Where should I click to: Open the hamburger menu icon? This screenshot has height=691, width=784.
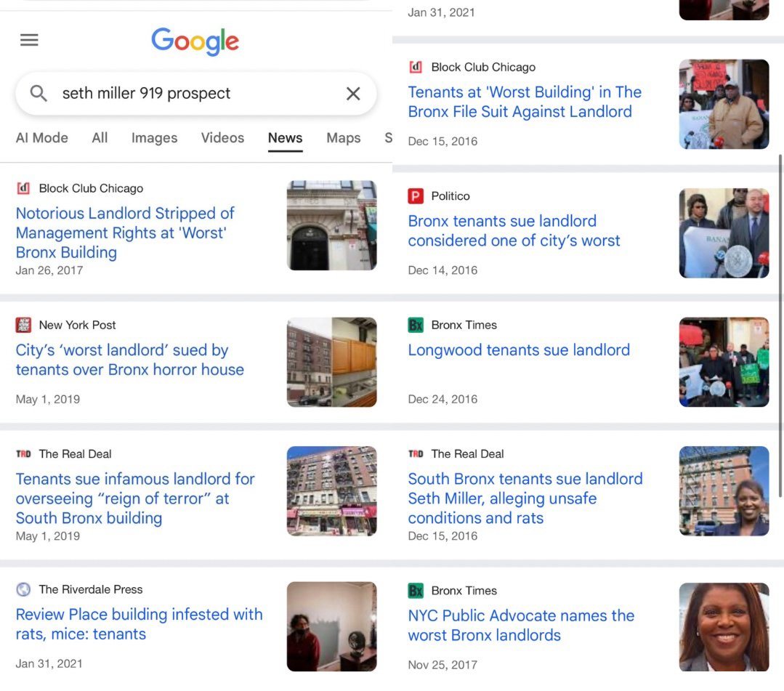coord(29,40)
